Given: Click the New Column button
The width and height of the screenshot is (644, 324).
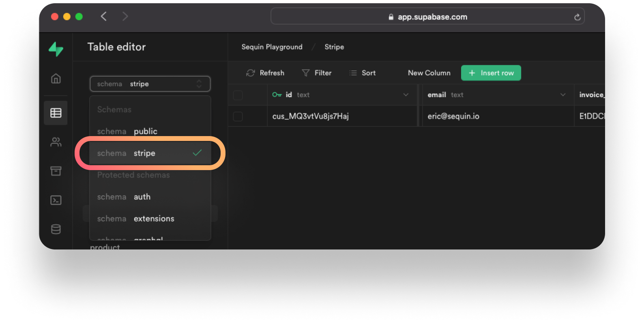Looking at the screenshot, I should tap(429, 73).
